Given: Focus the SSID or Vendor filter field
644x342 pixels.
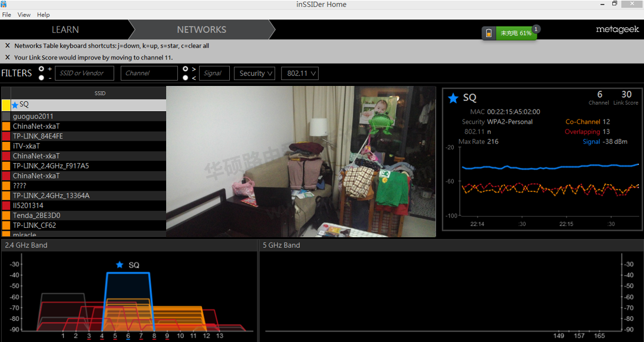Looking at the screenshot, I should pos(84,73).
